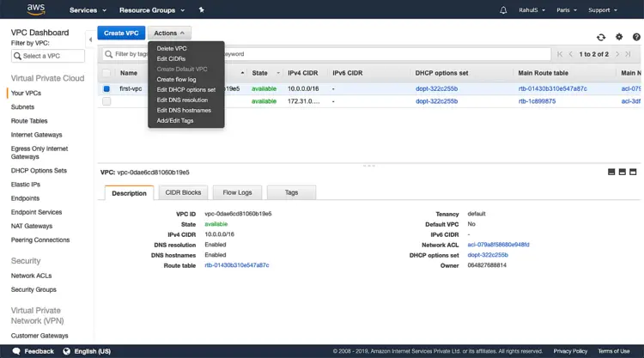Switch to the CIDR Blocks tab
The width and height of the screenshot is (644, 358).
coord(183,192)
